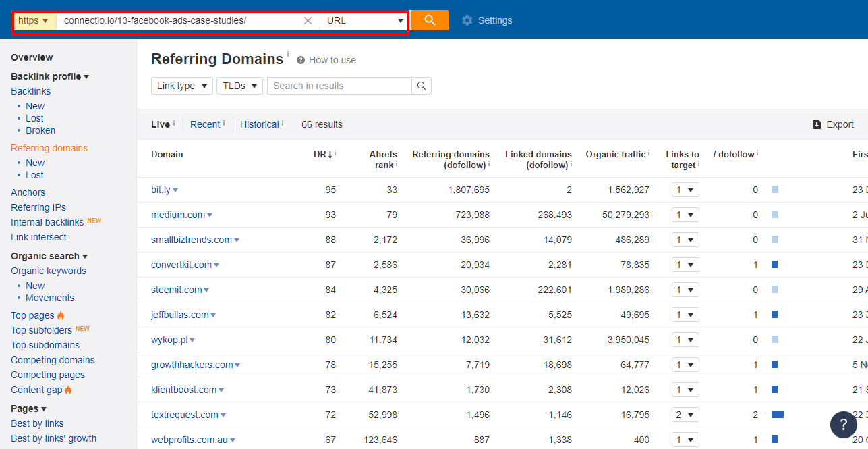
Task: Open Anchors in the sidebar
Action: click(x=28, y=192)
